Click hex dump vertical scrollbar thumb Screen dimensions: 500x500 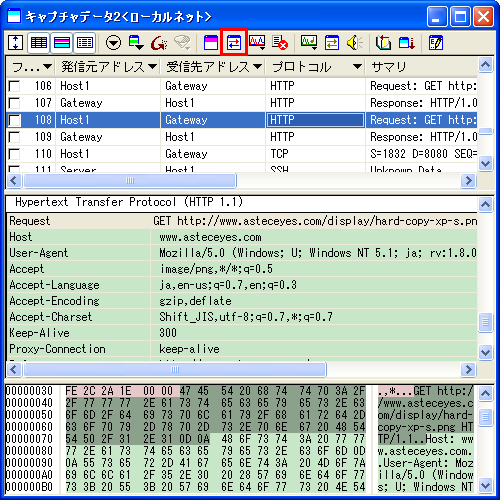coord(485,417)
